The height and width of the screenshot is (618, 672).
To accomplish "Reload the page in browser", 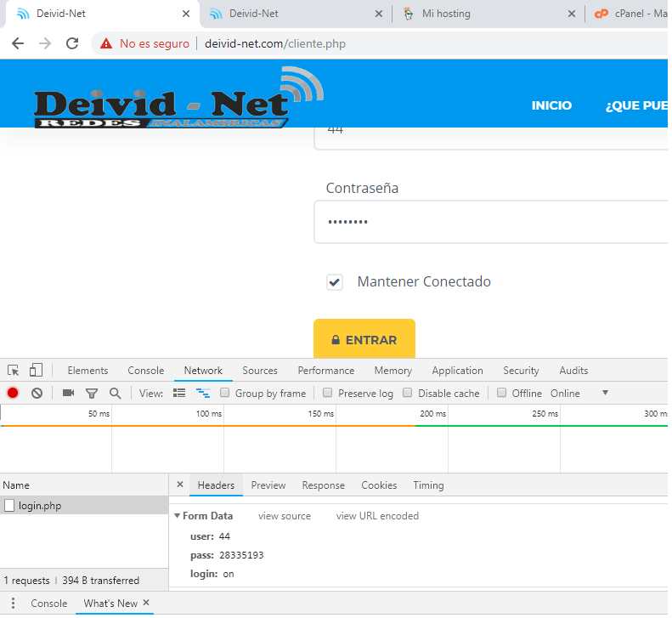I will (x=72, y=43).
